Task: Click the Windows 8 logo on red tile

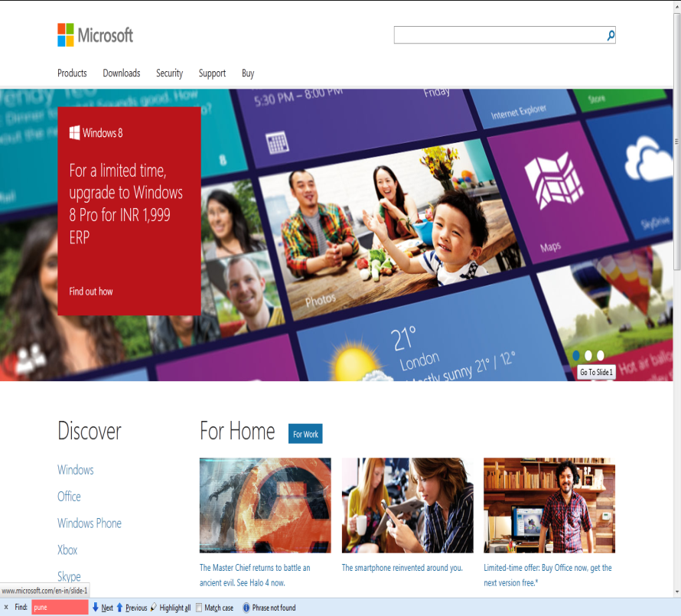Action: click(75, 133)
